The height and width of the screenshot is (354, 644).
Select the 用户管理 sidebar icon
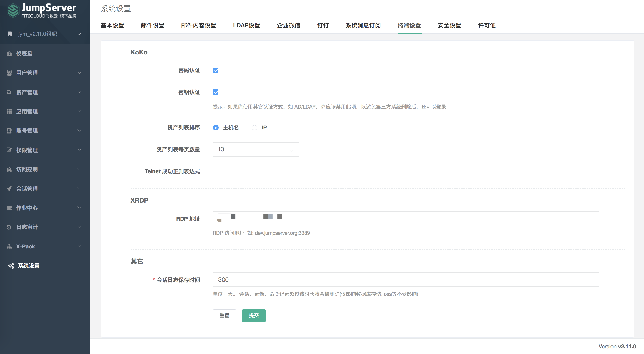(9, 73)
